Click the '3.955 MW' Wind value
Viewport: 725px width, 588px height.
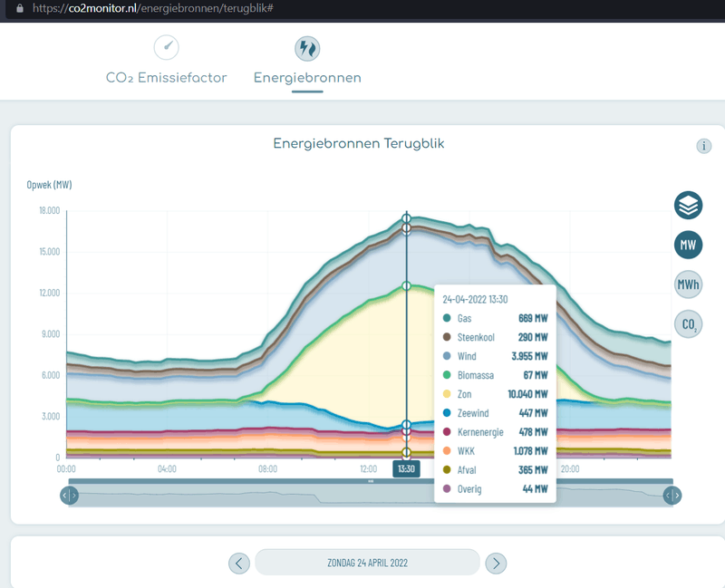pyautogui.click(x=529, y=356)
